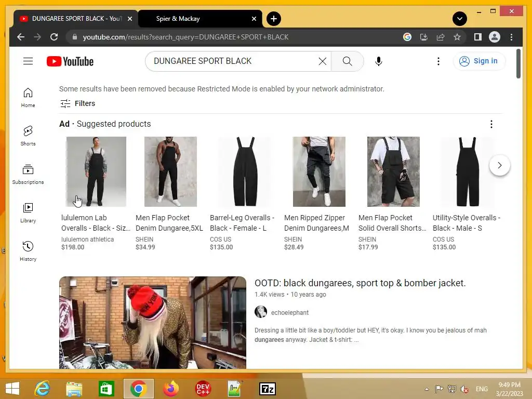Viewport: 532px width, 399px height.
Task: Click the overall shorts $17.99 product image
Action: point(393,171)
